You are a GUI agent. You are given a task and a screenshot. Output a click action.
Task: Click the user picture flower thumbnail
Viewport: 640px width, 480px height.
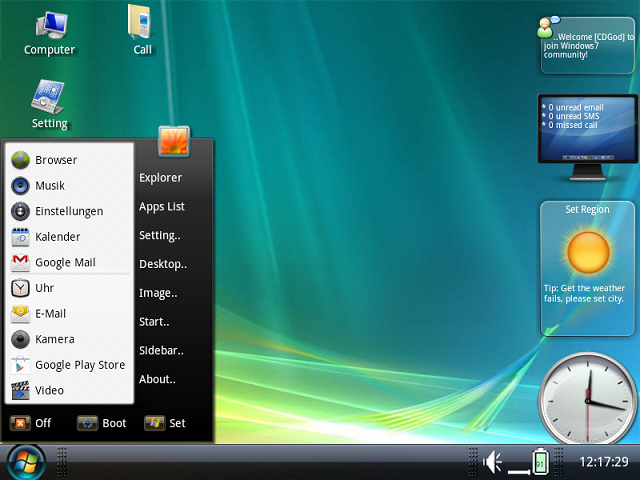174,141
